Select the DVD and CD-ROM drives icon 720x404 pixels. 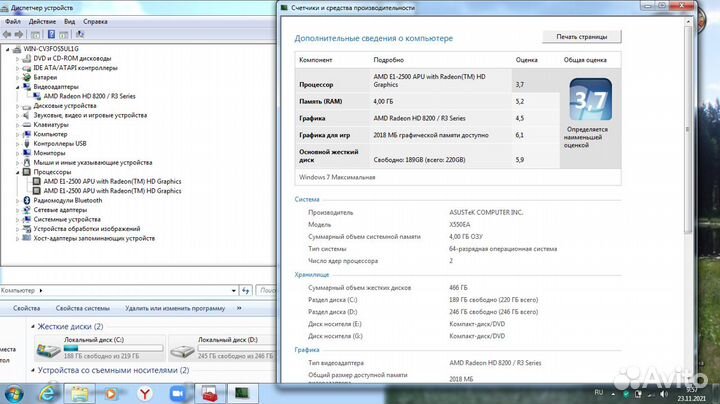click(x=27, y=58)
